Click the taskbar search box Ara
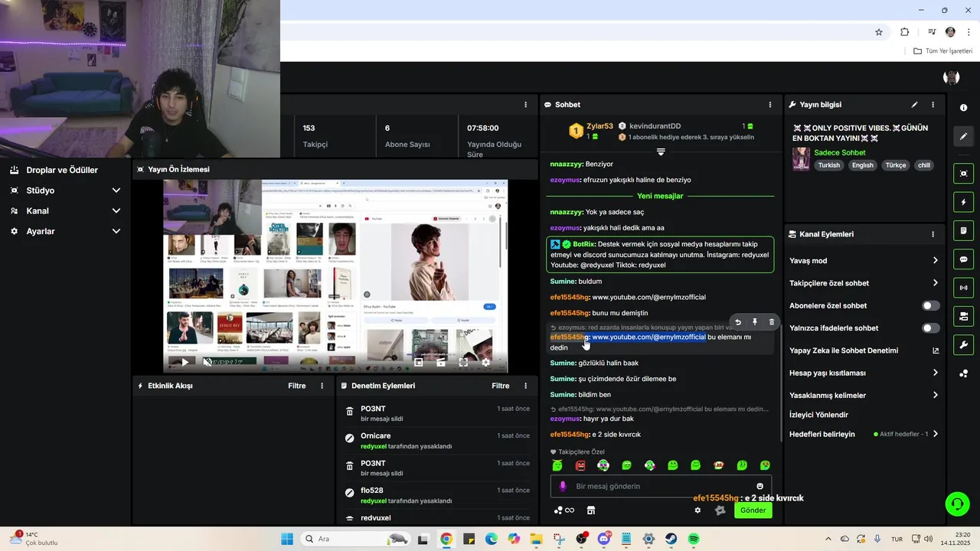The height and width of the screenshot is (551, 980). 355,539
